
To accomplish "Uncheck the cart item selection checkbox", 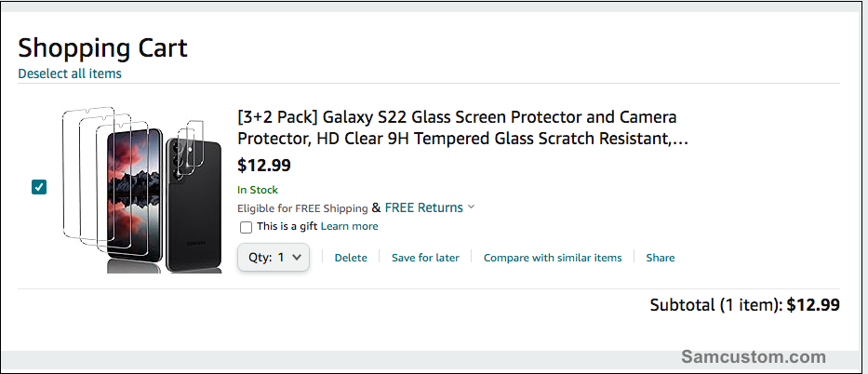I will point(39,187).
